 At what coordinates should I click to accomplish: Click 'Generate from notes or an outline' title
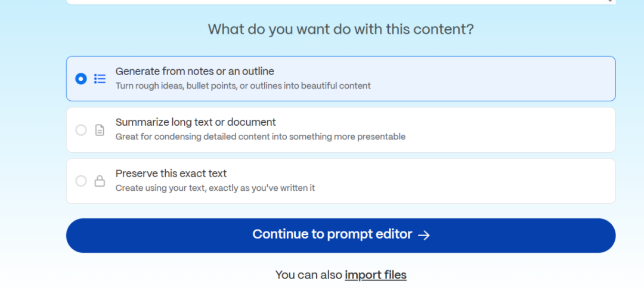pos(195,72)
